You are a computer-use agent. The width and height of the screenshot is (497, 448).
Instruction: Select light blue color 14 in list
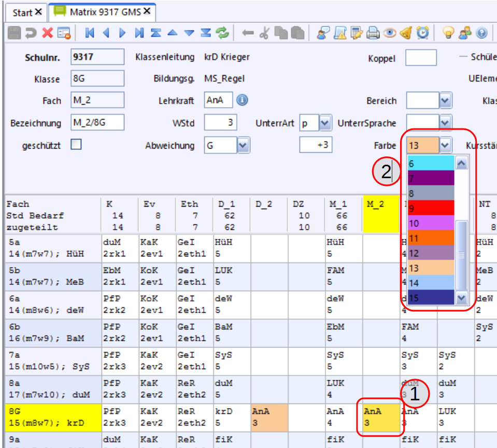(431, 282)
